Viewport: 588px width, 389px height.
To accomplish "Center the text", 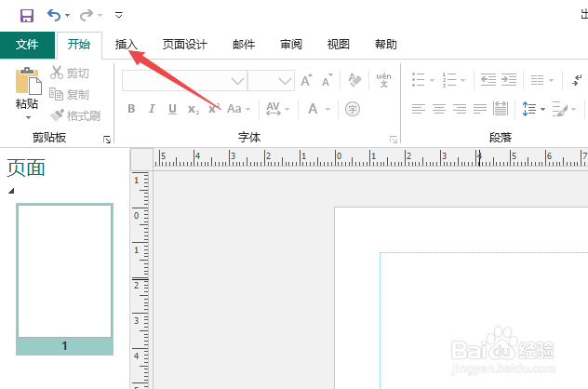I will tap(439, 109).
